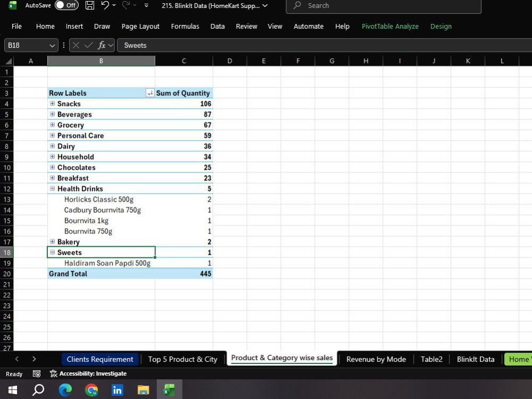Image resolution: width=532 pixels, height=399 pixels.
Task: Click the Search box
Action: (x=384, y=6)
